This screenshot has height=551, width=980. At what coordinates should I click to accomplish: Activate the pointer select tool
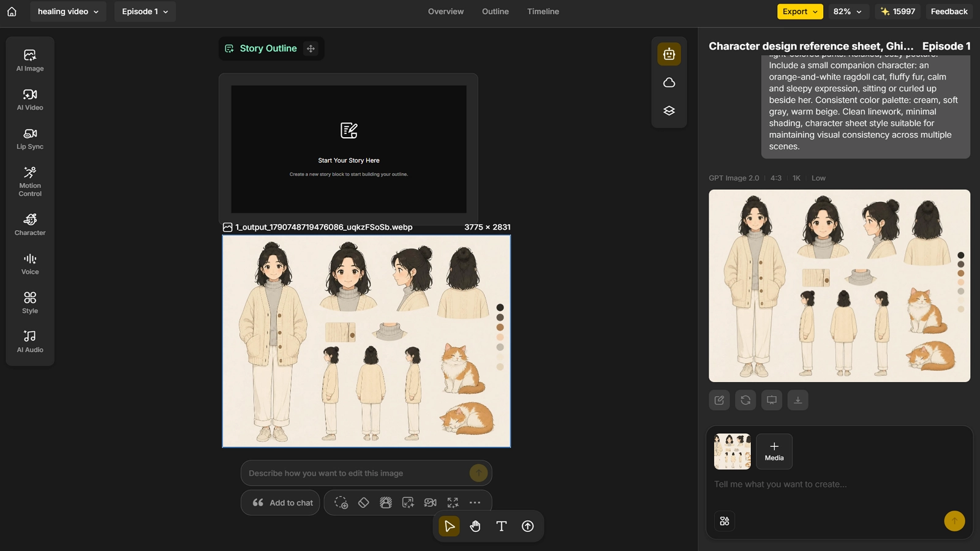(449, 526)
